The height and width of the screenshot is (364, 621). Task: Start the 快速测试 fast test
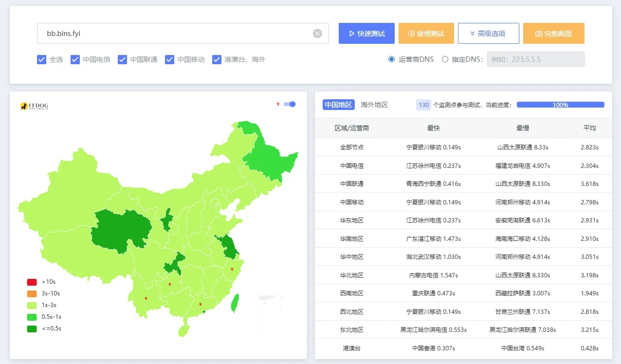[367, 34]
